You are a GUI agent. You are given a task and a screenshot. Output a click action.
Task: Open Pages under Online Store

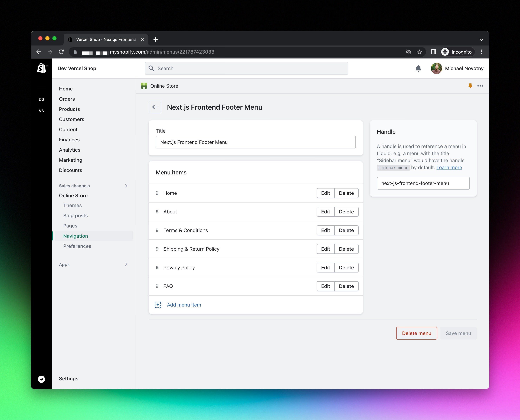70,226
